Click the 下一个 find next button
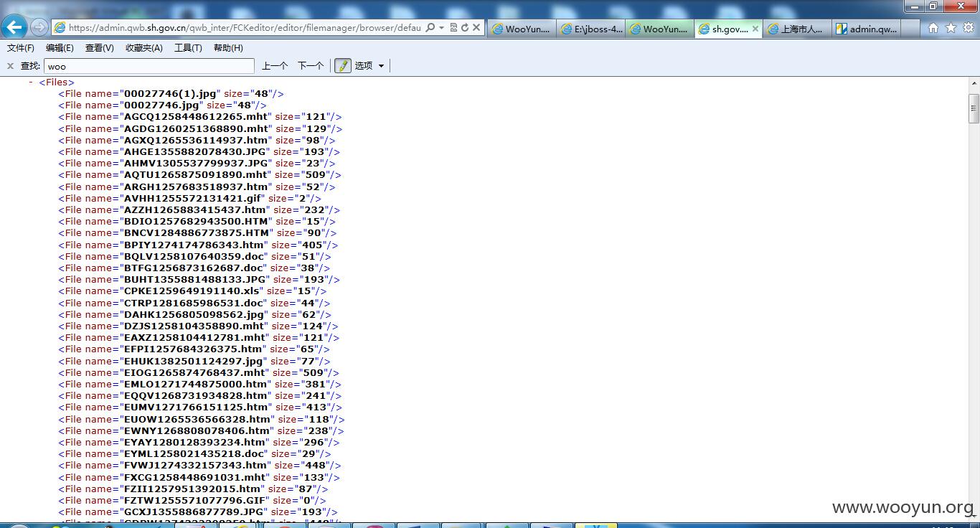This screenshot has width=980, height=528. click(311, 66)
